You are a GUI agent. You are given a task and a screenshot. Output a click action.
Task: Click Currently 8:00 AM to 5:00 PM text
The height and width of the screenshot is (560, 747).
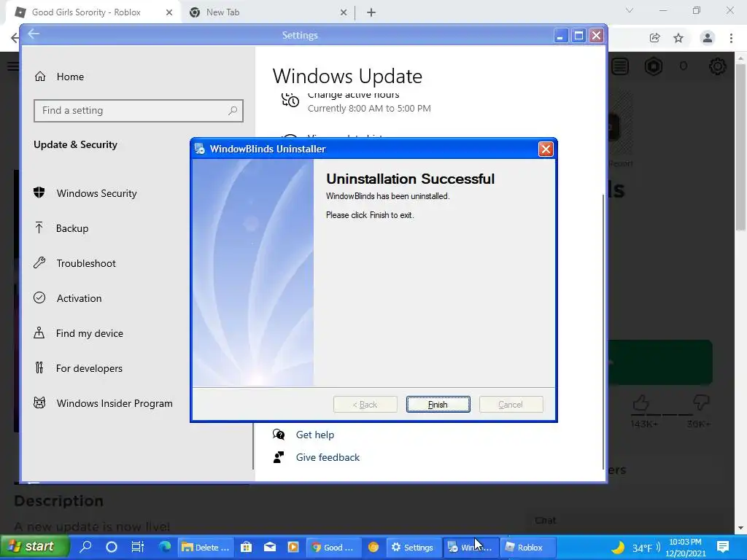pyautogui.click(x=369, y=109)
